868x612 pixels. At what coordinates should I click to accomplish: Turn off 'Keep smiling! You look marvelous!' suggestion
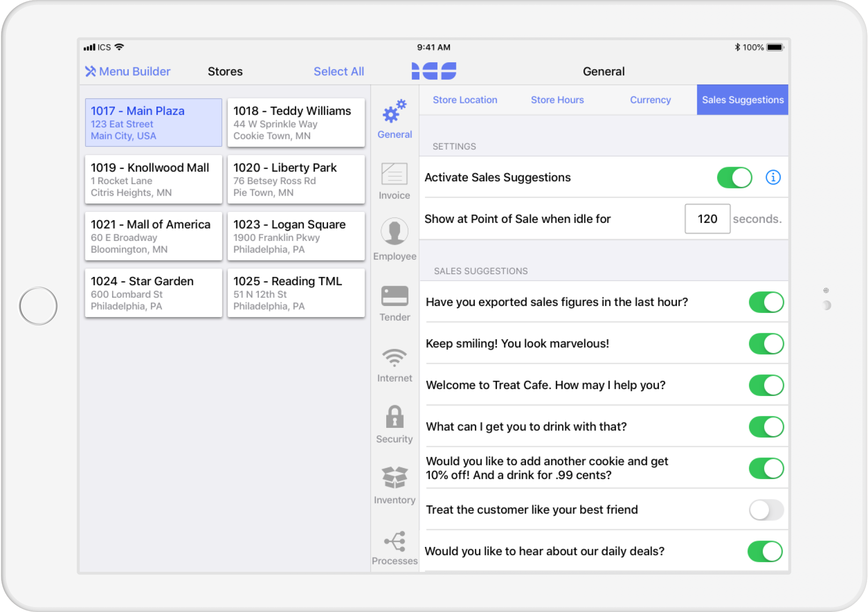[766, 344]
